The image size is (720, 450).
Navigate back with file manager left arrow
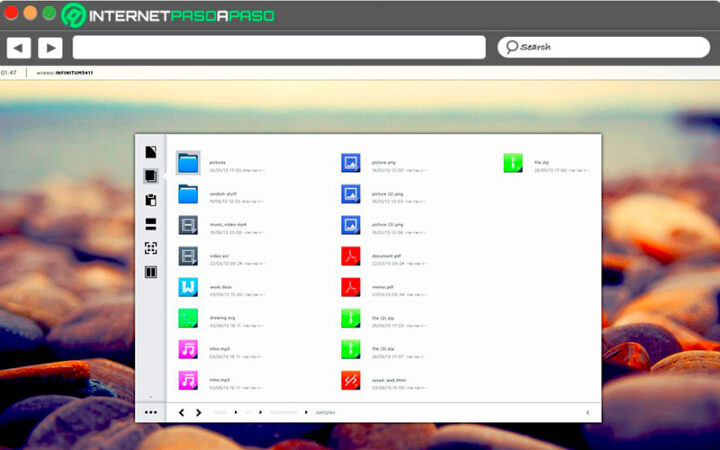[181, 412]
